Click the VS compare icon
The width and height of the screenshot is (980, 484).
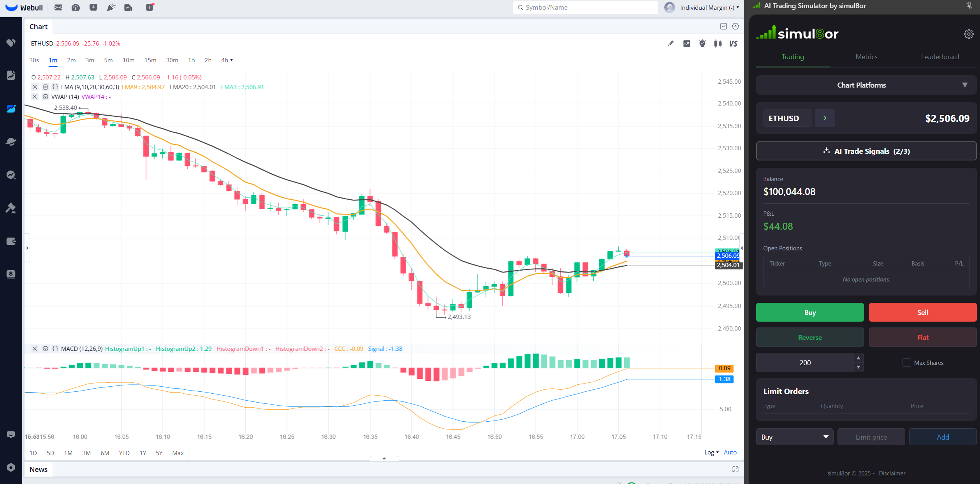tap(733, 44)
